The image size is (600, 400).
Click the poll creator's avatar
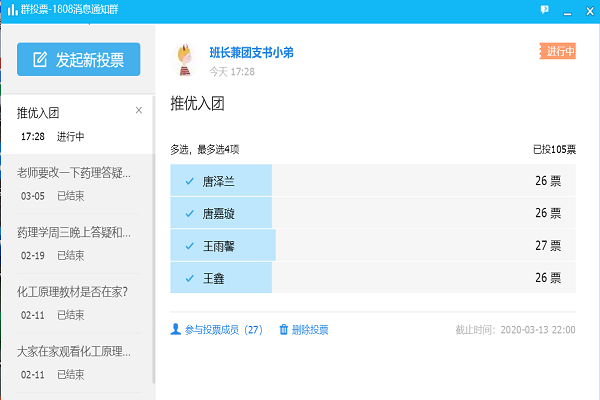184,60
